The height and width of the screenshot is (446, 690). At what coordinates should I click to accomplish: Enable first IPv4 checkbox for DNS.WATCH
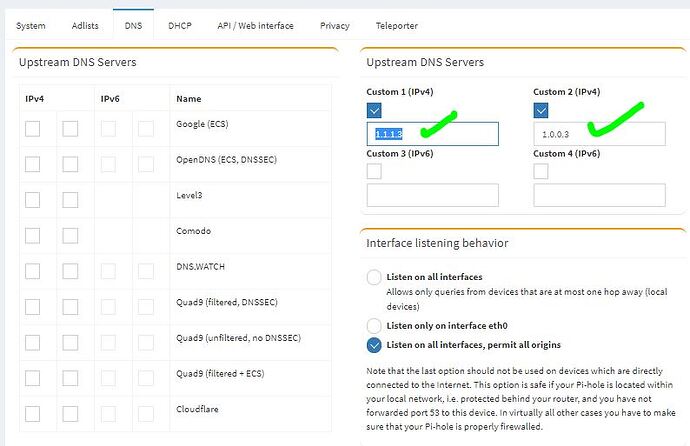[33, 271]
